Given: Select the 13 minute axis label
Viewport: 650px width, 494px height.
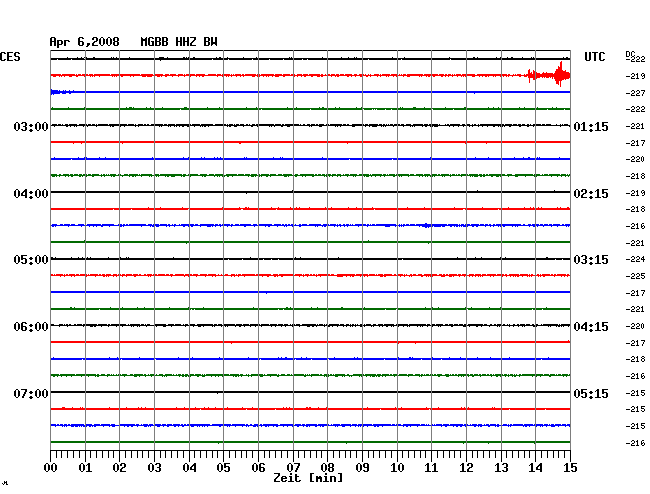Looking at the screenshot, I should point(501,467).
